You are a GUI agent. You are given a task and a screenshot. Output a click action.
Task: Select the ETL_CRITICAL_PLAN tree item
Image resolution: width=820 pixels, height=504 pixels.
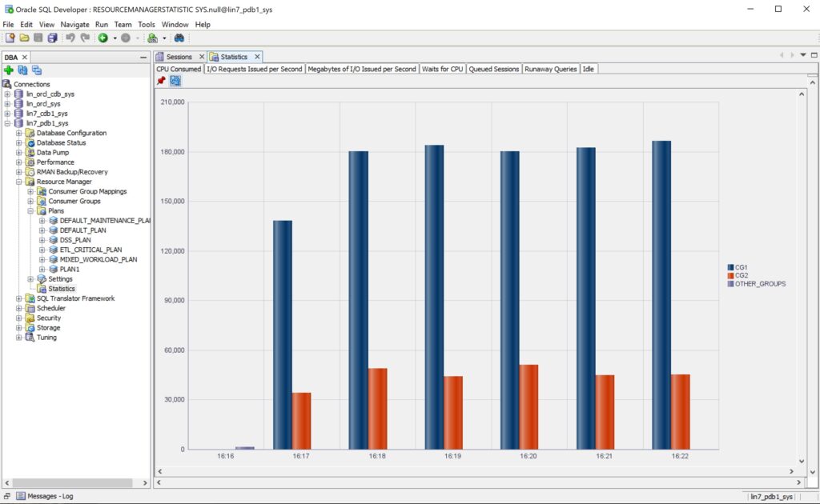coord(90,250)
